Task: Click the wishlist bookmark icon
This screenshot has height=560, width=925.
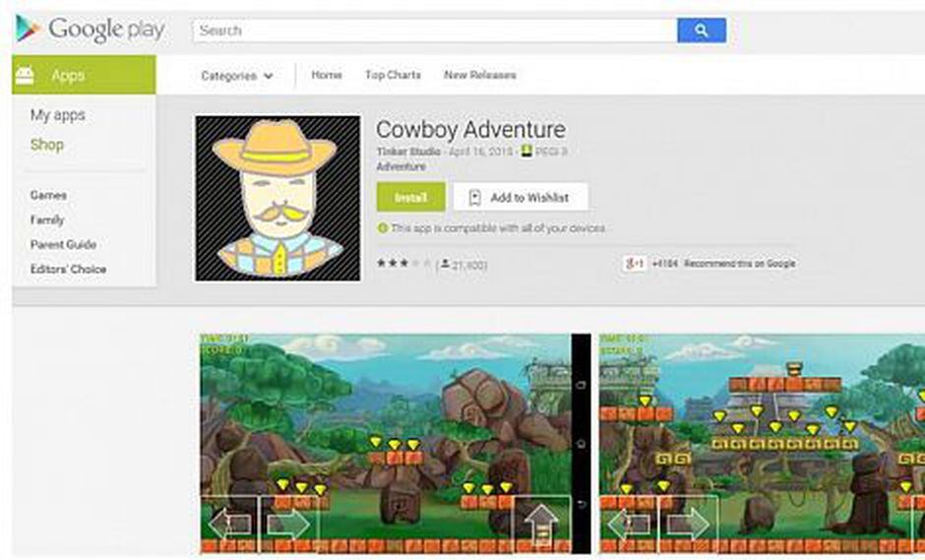Action: pyautogui.click(x=475, y=198)
